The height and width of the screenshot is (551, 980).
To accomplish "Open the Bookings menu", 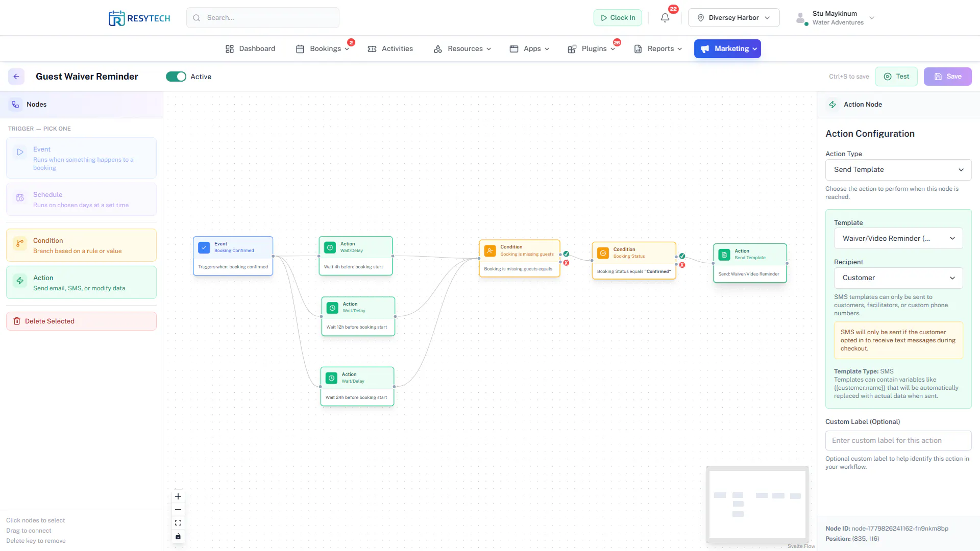I will pyautogui.click(x=323, y=49).
